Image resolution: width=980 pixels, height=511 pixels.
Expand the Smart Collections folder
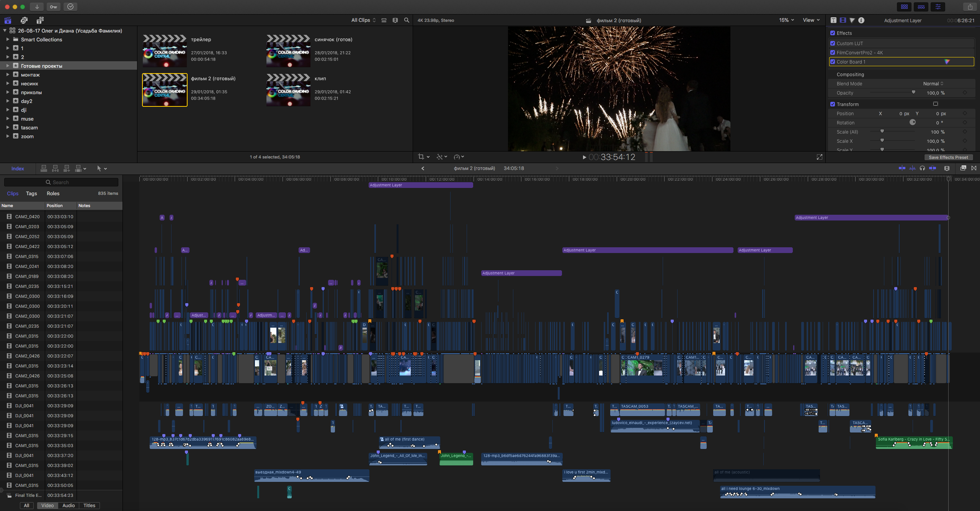[x=7, y=39]
